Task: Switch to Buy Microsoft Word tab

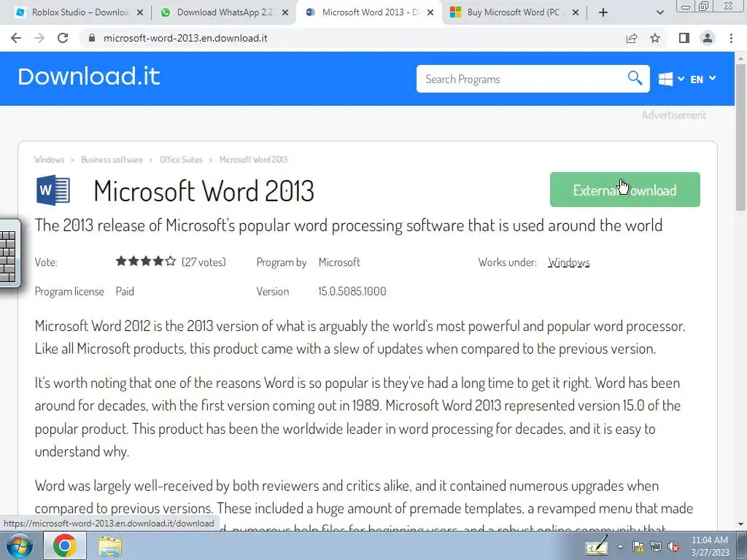Action: (x=514, y=12)
